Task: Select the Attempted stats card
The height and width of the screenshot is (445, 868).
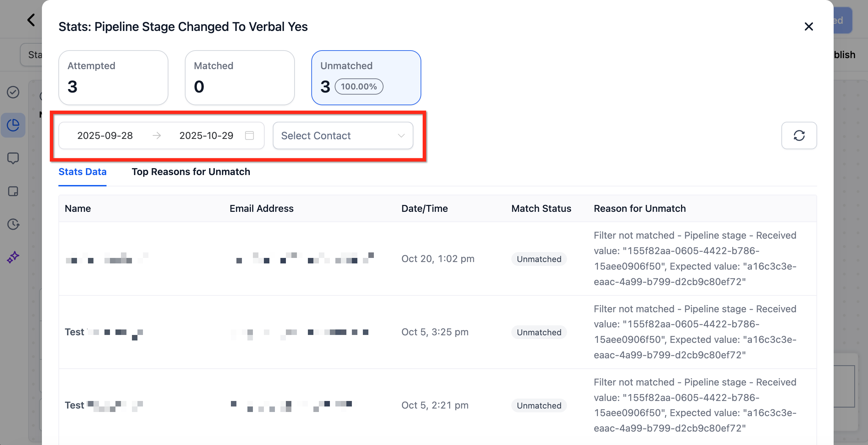Action: click(113, 78)
